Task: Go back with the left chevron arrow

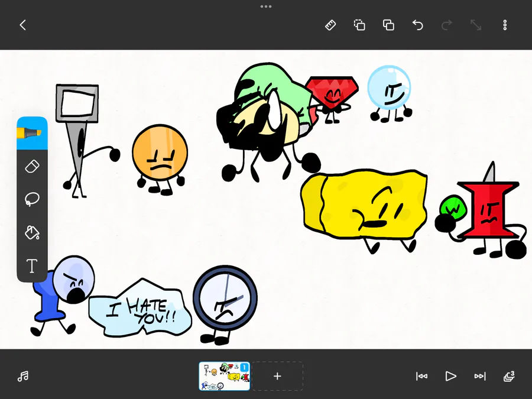Action: [x=22, y=25]
